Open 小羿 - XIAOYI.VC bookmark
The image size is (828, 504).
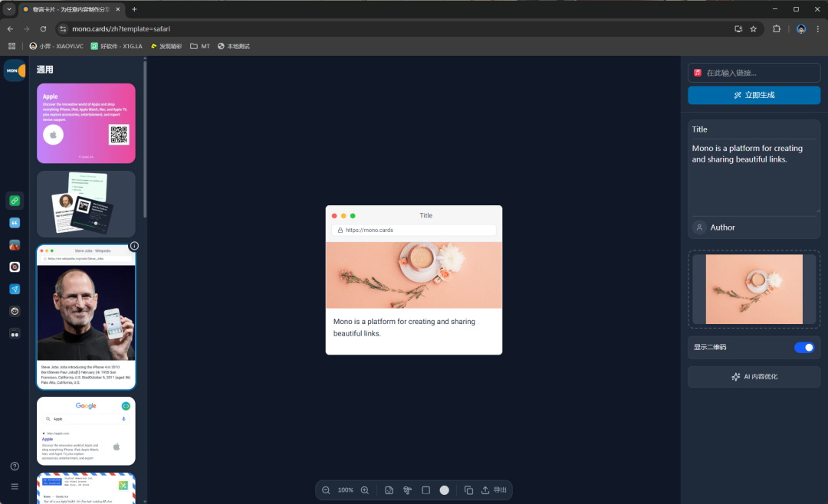[x=56, y=47]
